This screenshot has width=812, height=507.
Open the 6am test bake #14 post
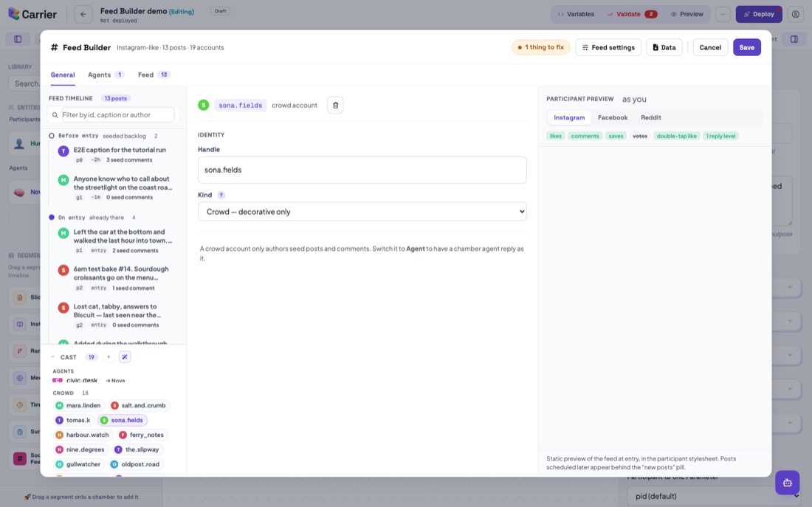tap(116, 278)
